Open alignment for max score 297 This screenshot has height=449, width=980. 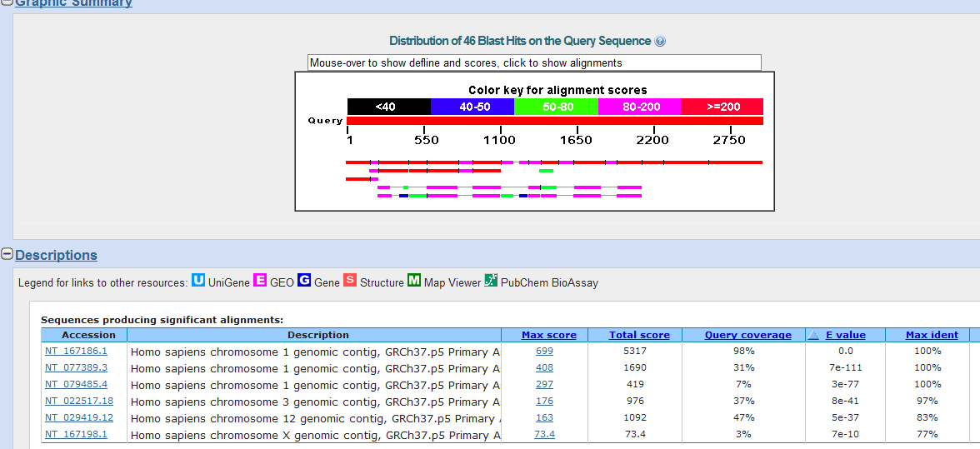click(544, 384)
